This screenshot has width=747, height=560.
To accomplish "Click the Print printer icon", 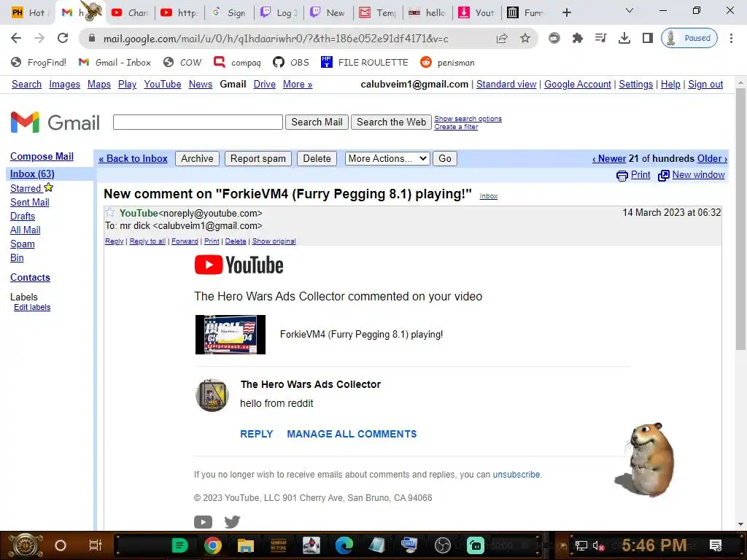I will 622,176.
